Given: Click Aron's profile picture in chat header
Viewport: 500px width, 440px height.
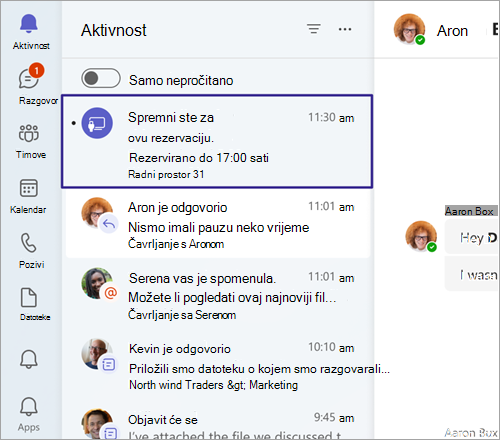Looking at the screenshot, I should [x=409, y=29].
